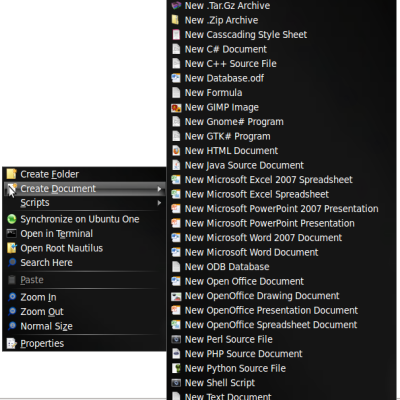Open the Scripts menu entry
This screenshot has height=400, width=400.
point(84,203)
